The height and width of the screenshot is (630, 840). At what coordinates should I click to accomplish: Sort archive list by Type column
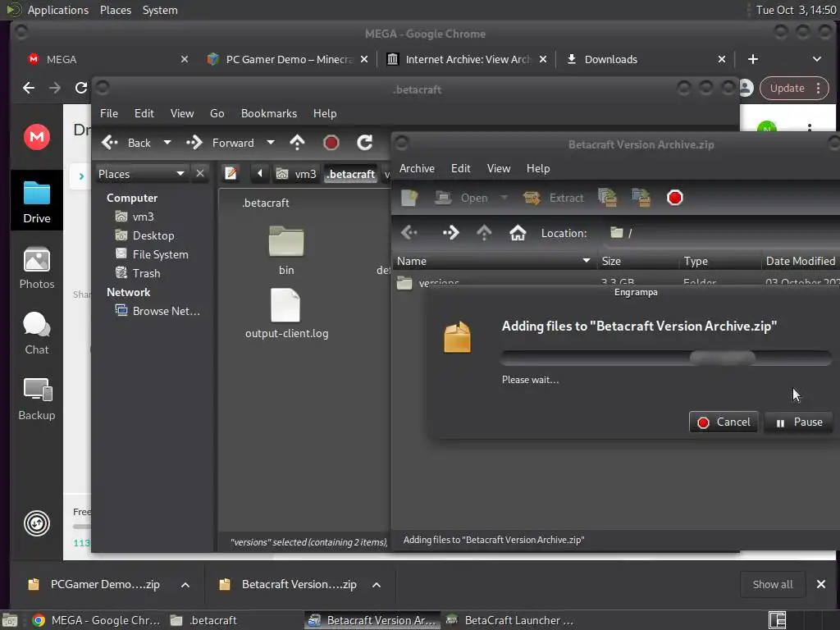719,261
